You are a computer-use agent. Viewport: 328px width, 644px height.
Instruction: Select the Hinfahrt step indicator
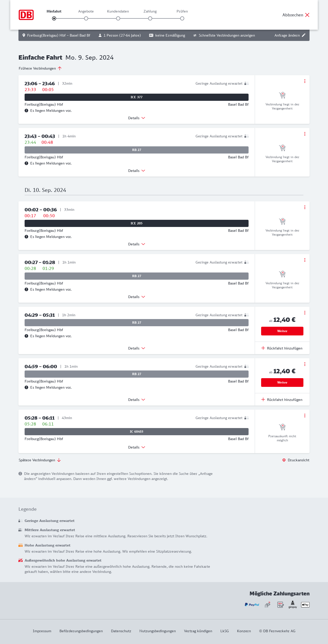click(54, 18)
